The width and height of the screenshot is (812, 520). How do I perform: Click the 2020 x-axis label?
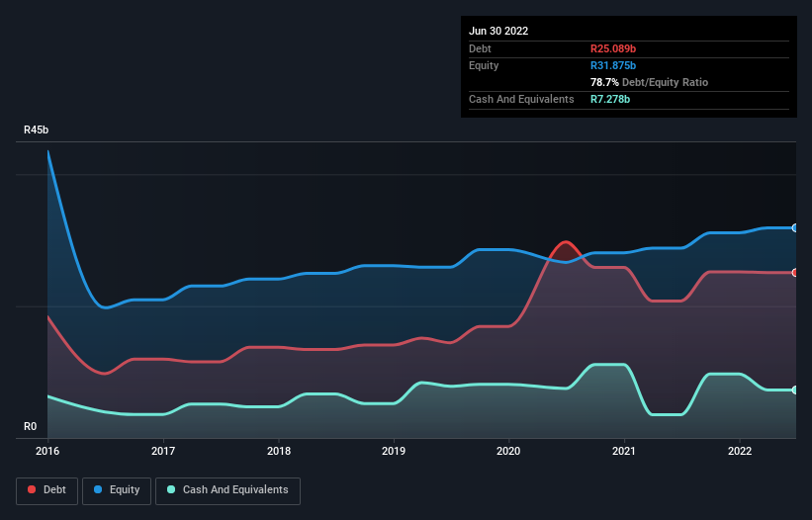click(508, 451)
